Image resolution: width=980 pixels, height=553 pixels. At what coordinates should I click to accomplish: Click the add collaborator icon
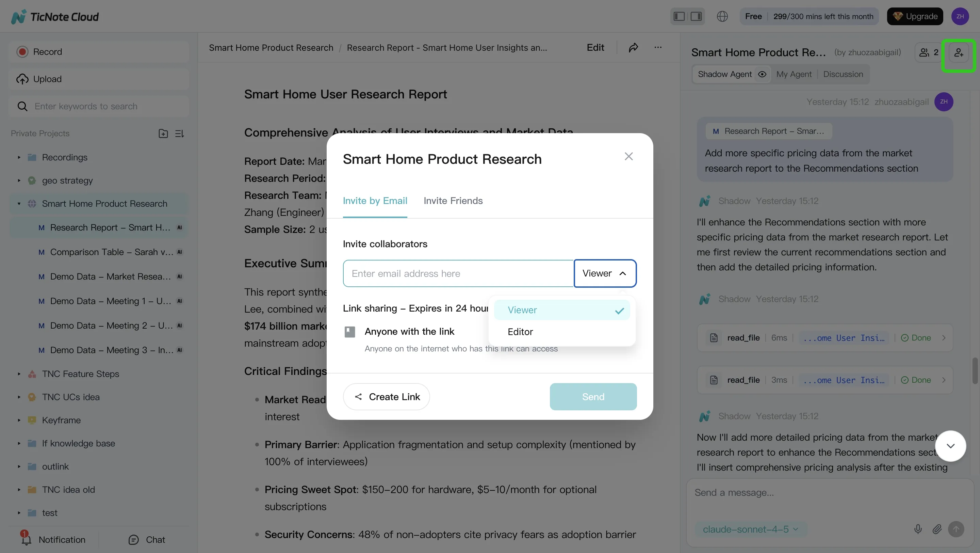pyautogui.click(x=959, y=53)
